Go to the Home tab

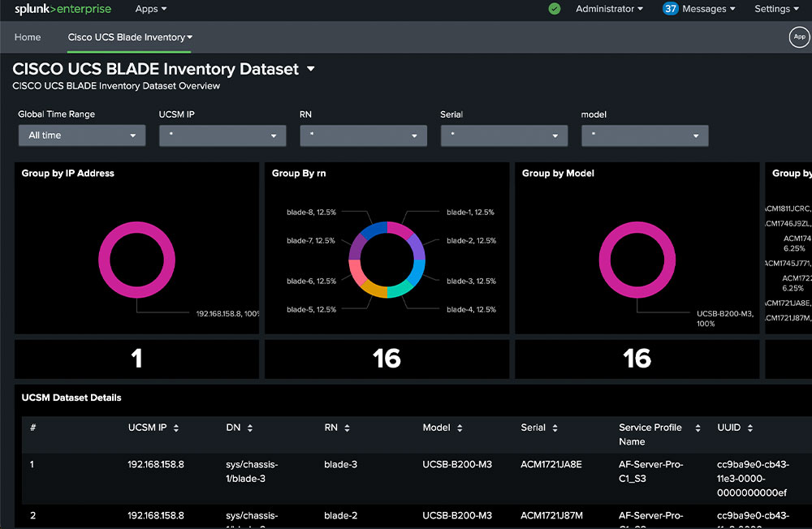(28, 37)
